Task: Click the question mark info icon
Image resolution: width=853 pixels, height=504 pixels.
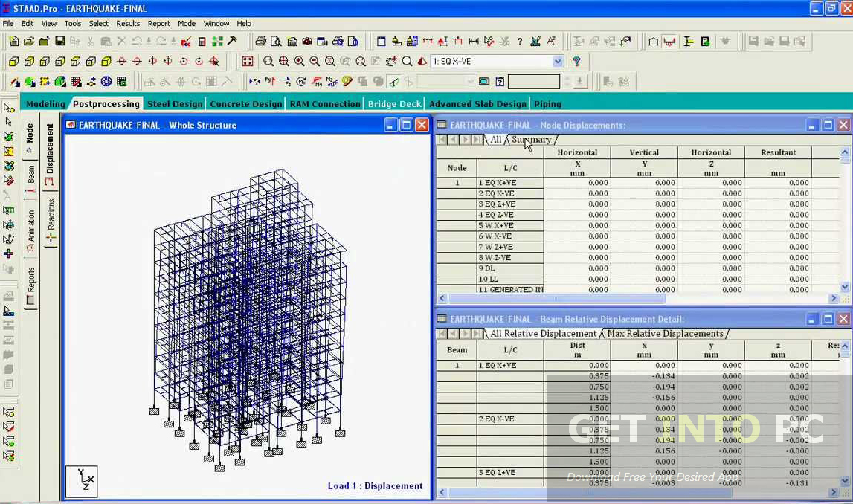Action: 520,42
